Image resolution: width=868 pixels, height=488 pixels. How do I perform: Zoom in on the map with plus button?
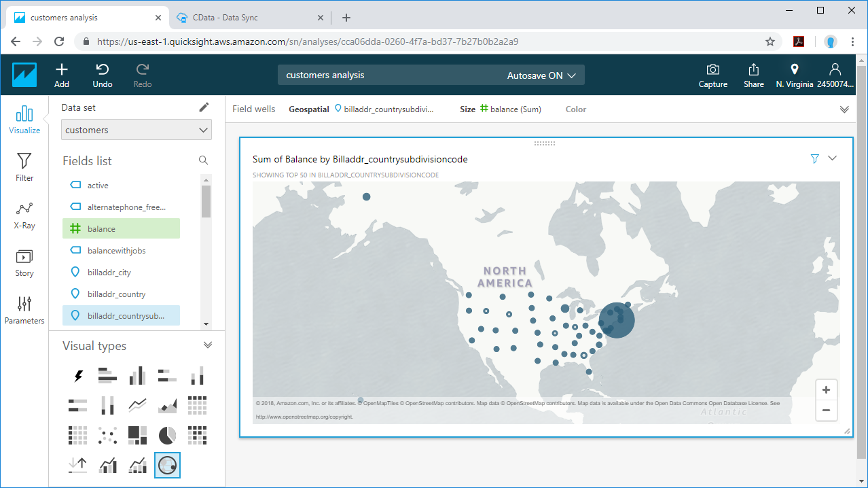pos(826,390)
